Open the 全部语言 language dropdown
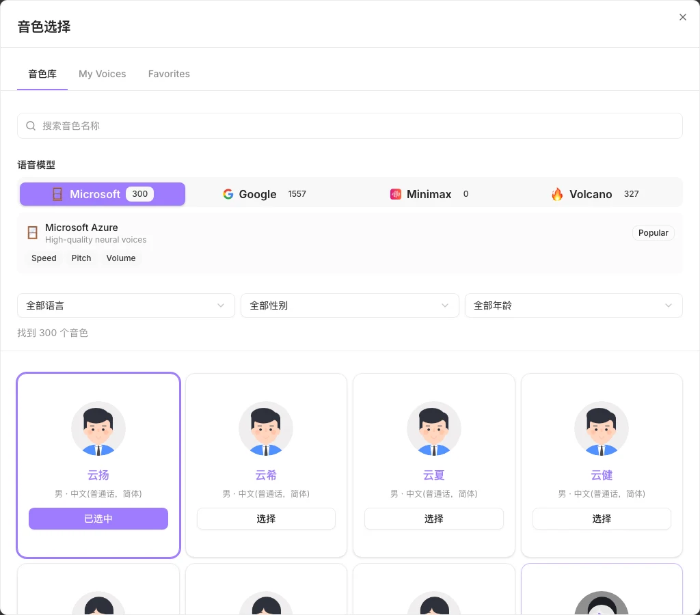 click(126, 305)
